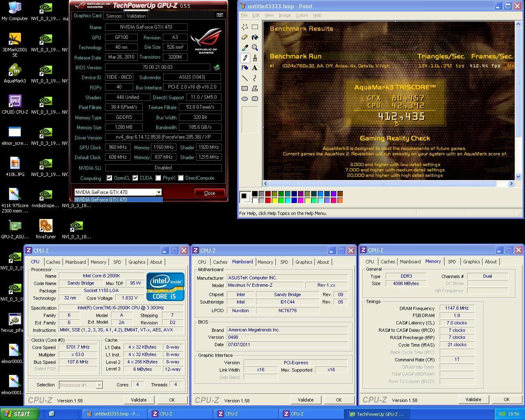Pick the Rounded Rectangle tool
Screen dimensions: 525x420
[255, 98]
